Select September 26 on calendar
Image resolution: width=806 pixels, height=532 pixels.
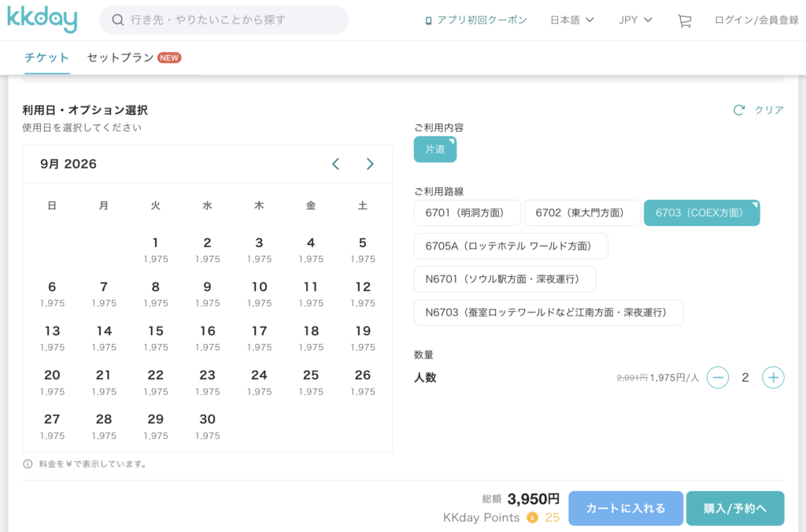click(x=363, y=382)
